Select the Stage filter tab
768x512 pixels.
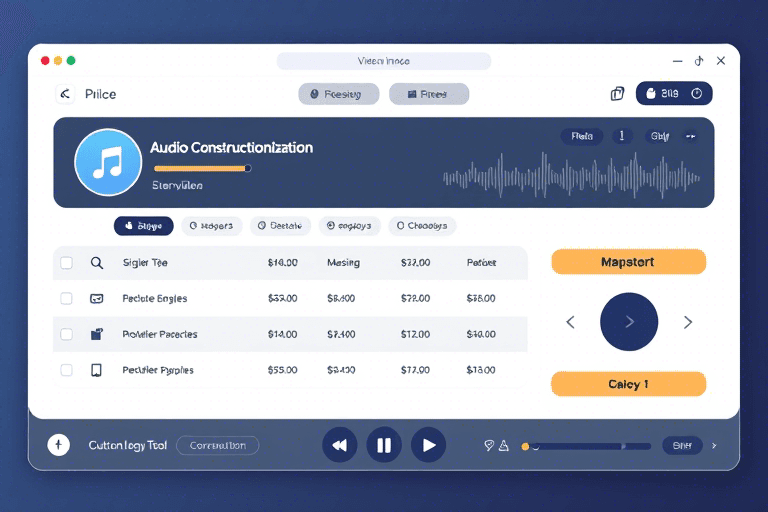pyautogui.click(x=144, y=226)
